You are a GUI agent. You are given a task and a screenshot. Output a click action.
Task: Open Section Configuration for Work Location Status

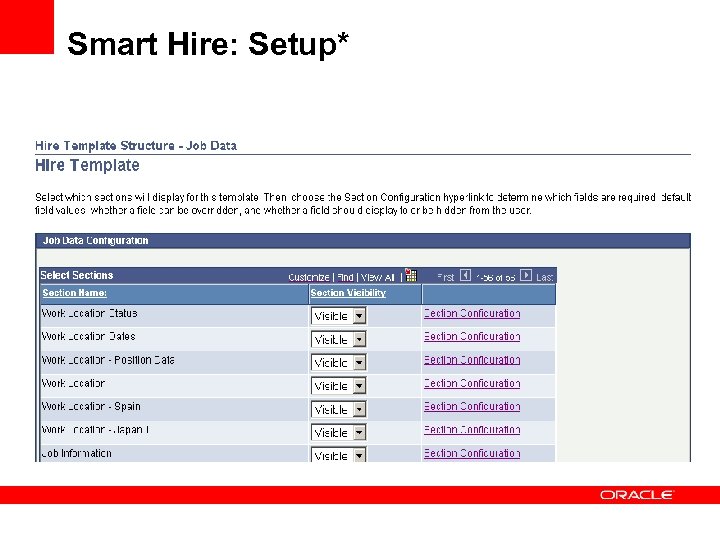(472, 313)
